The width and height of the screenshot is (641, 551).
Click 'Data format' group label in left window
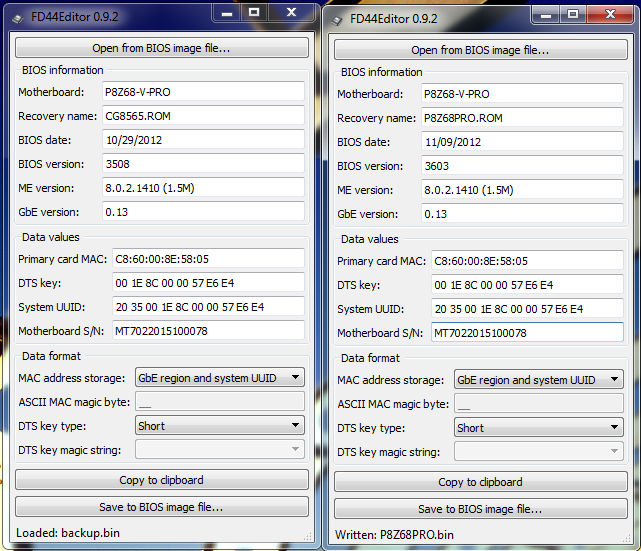pos(51,356)
